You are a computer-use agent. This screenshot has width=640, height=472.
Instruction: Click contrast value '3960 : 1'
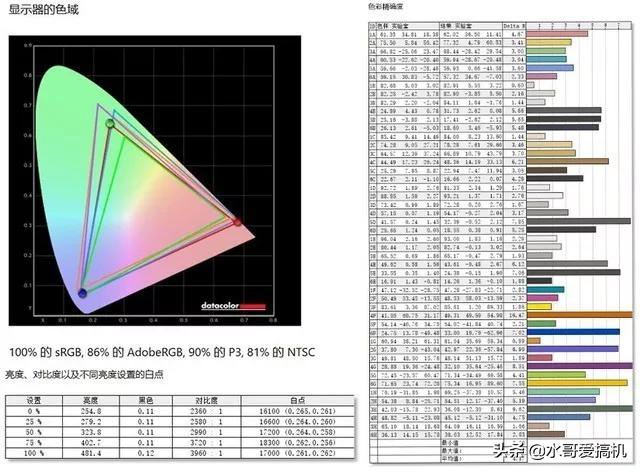click(x=206, y=453)
